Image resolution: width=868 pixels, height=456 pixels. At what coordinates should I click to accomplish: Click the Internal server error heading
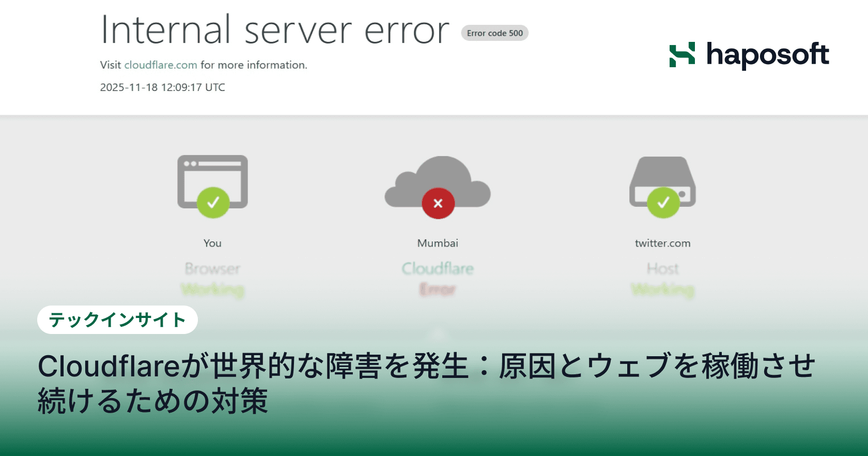[275, 30]
